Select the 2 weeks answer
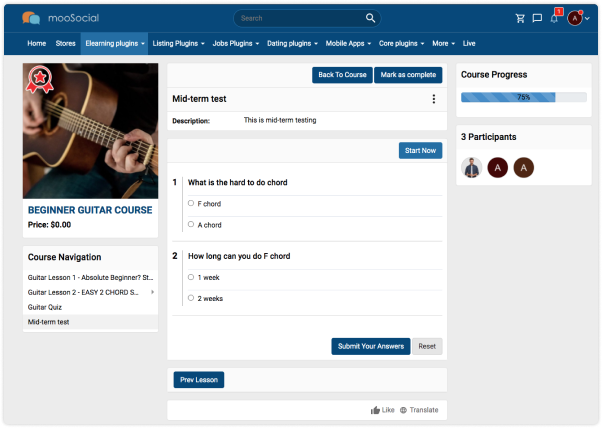 (x=191, y=298)
